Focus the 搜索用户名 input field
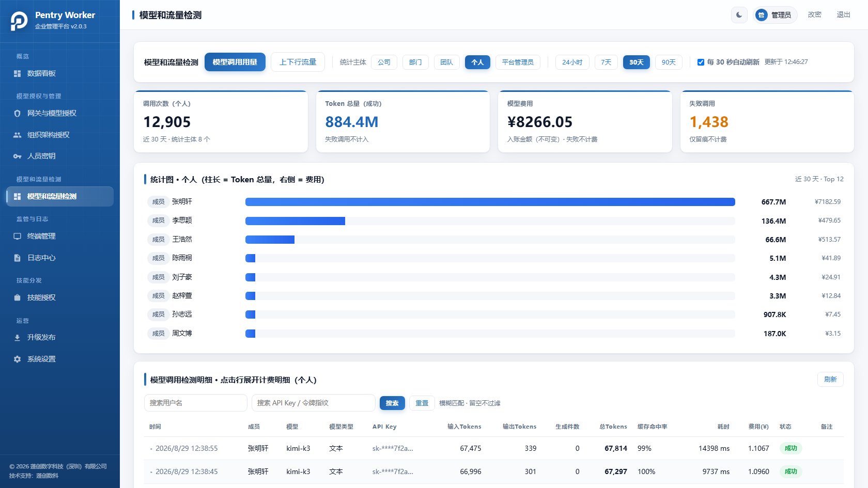Viewport: 868px width, 488px height. pos(196,403)
